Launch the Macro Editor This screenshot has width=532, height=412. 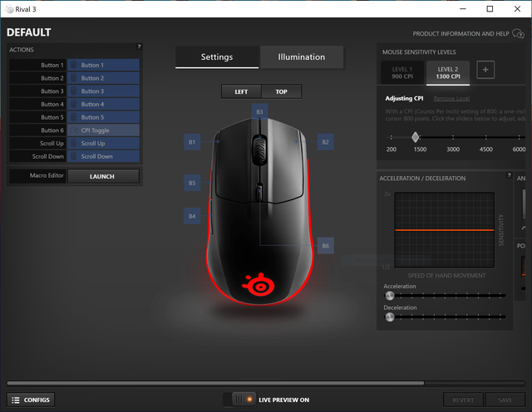[x=103, y=176]
